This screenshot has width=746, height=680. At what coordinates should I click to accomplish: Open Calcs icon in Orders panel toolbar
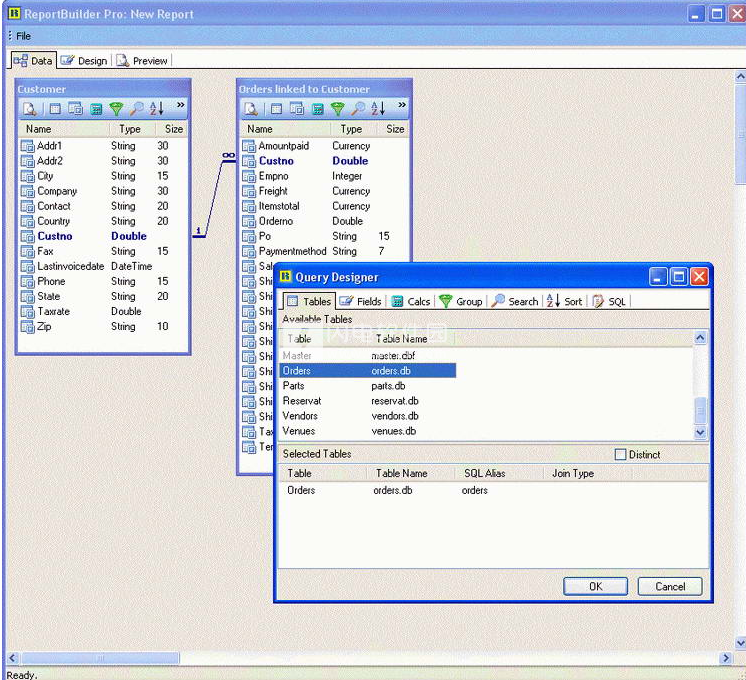(318, 109)
